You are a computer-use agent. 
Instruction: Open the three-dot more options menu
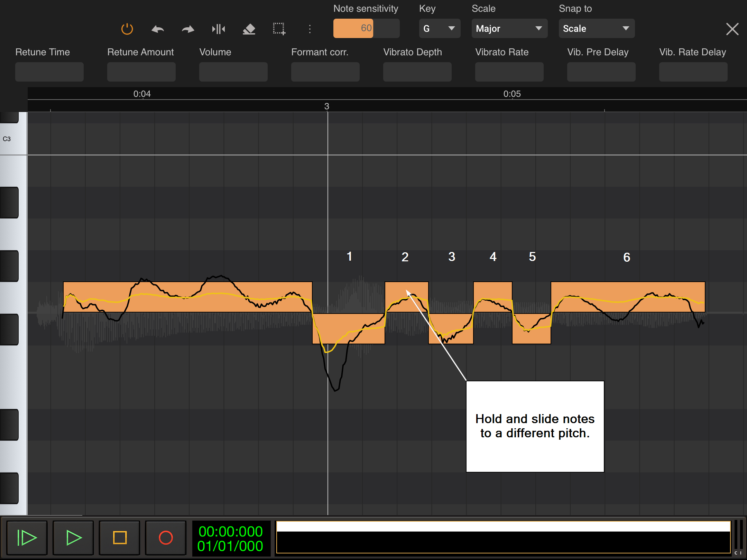click(310, 29)
